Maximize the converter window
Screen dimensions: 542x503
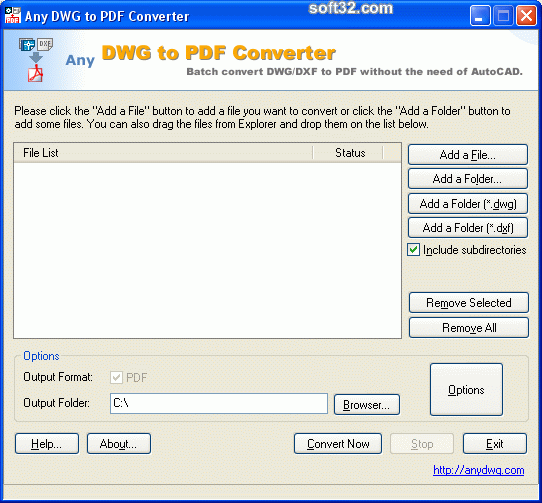coord(503,16)
